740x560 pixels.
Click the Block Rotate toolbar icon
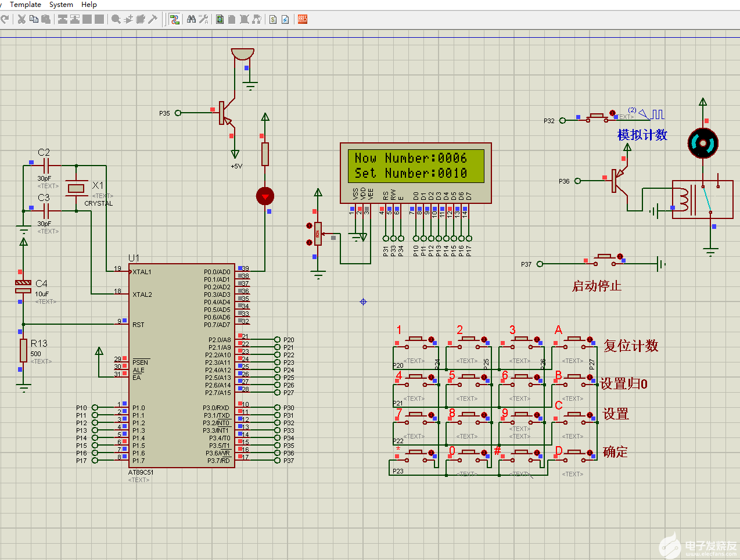87,19
